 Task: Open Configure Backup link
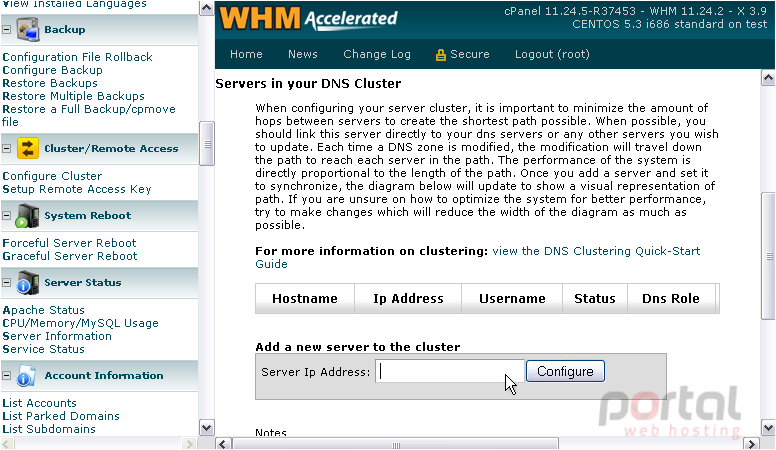pos(52,70)
